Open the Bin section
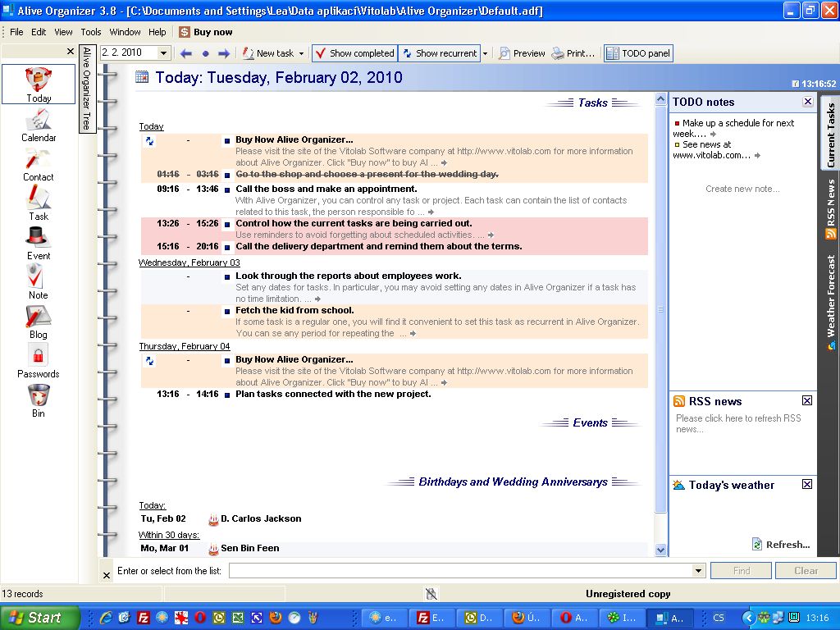Image resolution: width=840 pixels, height=630 pixels. coord(39,400)
